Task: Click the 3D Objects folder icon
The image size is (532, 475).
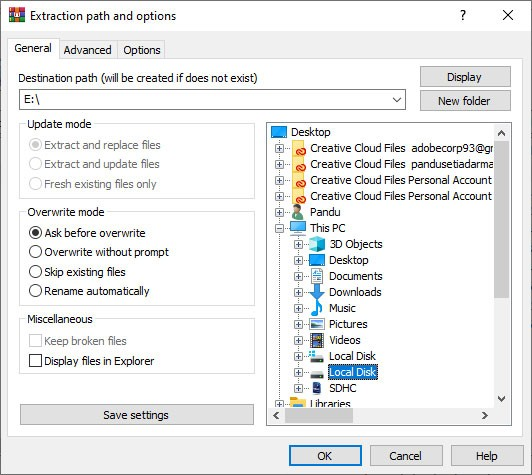Action: (317, 244)
